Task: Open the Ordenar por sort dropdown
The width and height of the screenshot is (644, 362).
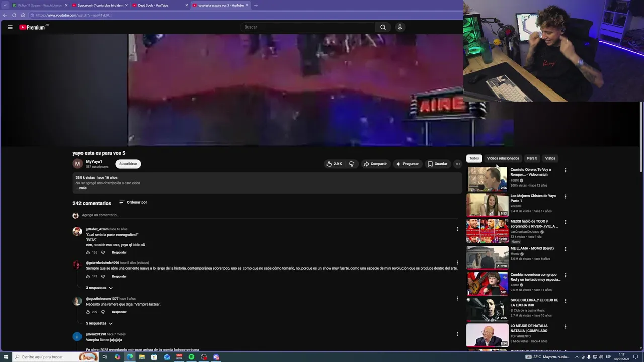Action: [133, 202]
